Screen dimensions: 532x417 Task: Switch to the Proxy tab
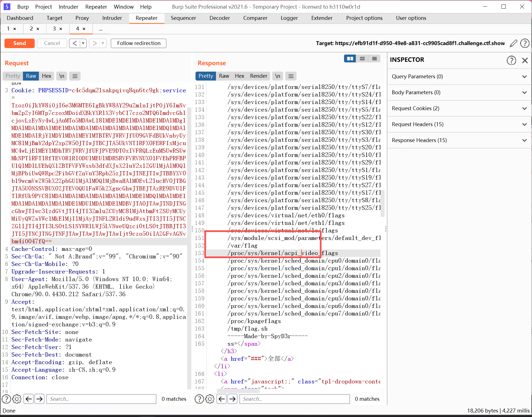click(82, 18)
